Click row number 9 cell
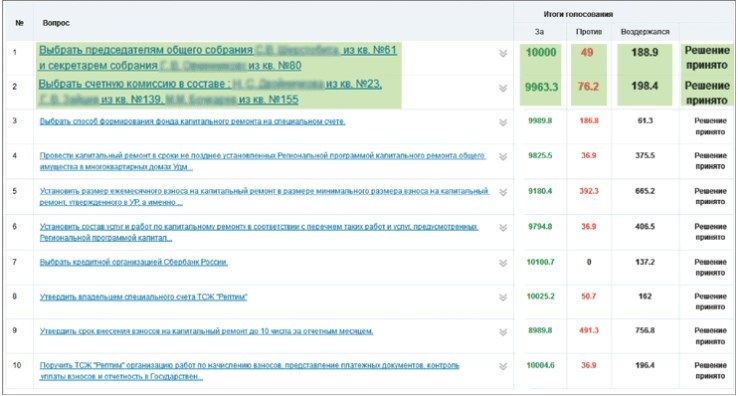Viewport: 738px width, 396px height. (x=15, y=331)
